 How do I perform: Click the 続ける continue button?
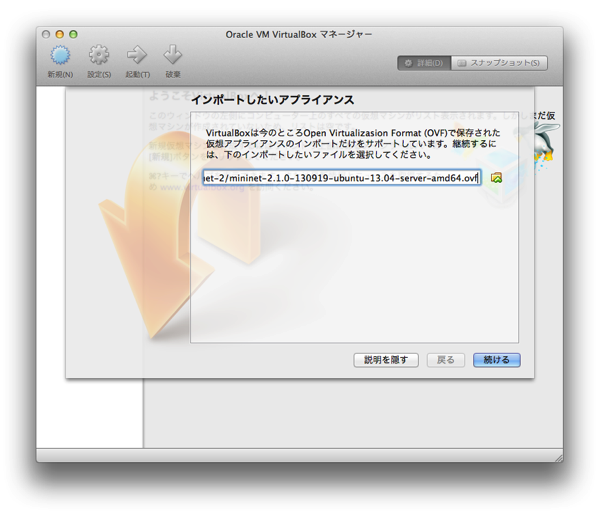click(x=496, y=360)
